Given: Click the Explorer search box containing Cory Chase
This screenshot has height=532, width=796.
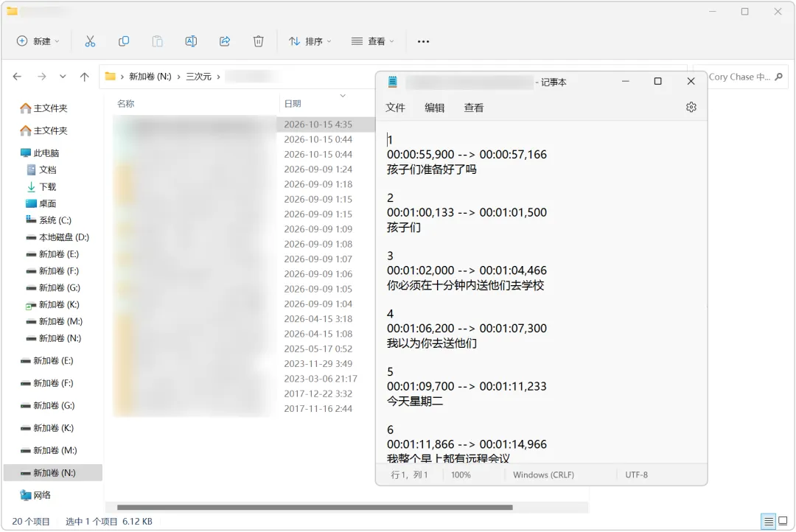Looking at the screenshot, I should (x=740, y=77).
